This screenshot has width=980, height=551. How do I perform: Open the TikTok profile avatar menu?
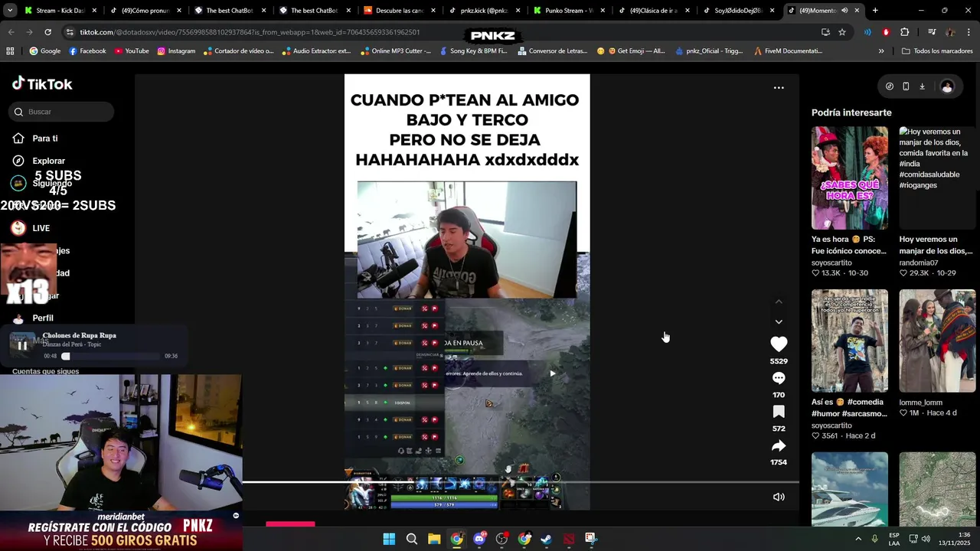[947, 86]
